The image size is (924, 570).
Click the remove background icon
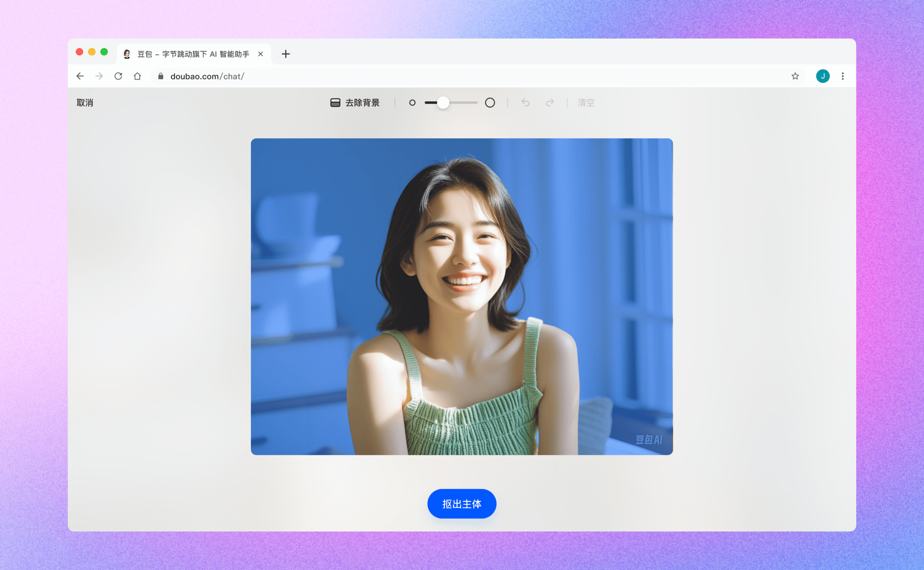coord(335,103)
